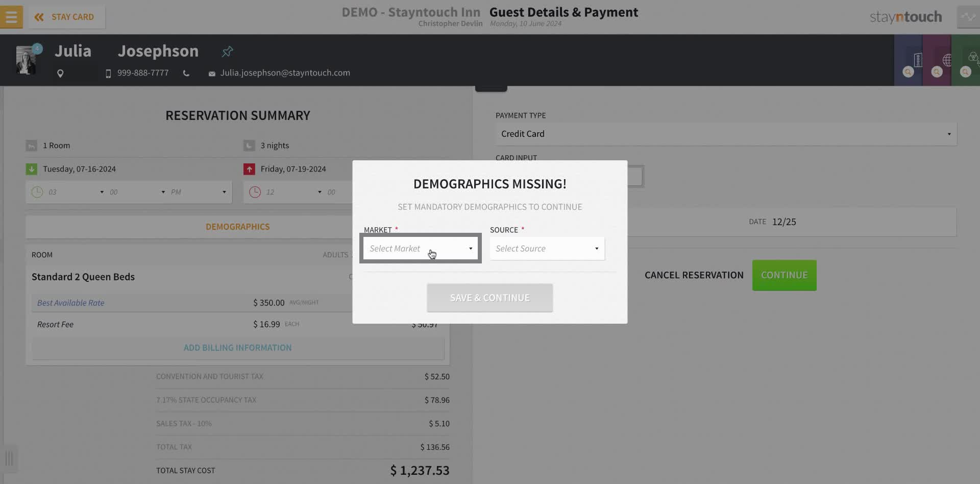Open the arrival PM dropdown
Viewport: 980px width, 484px height.
[199, 192]
